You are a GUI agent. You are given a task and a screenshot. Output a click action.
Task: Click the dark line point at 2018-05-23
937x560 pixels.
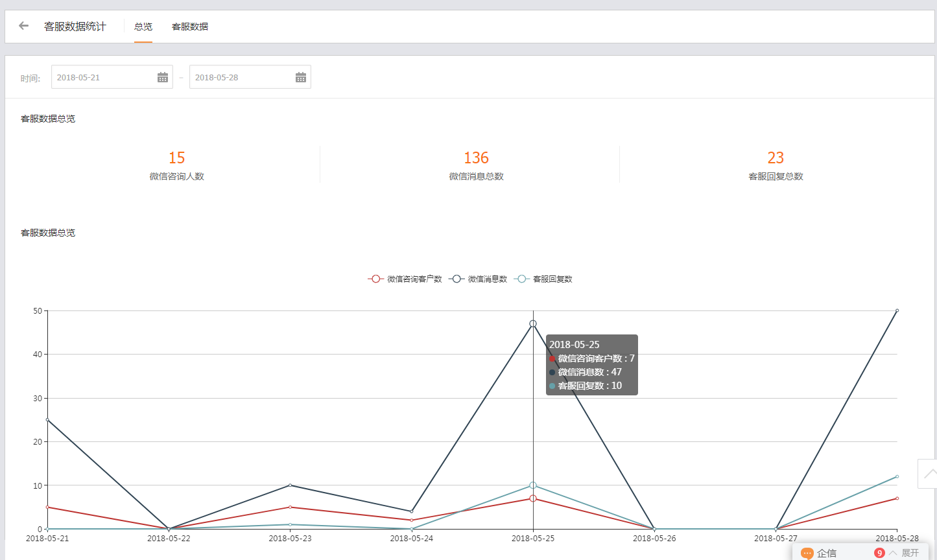coord(290,485)
